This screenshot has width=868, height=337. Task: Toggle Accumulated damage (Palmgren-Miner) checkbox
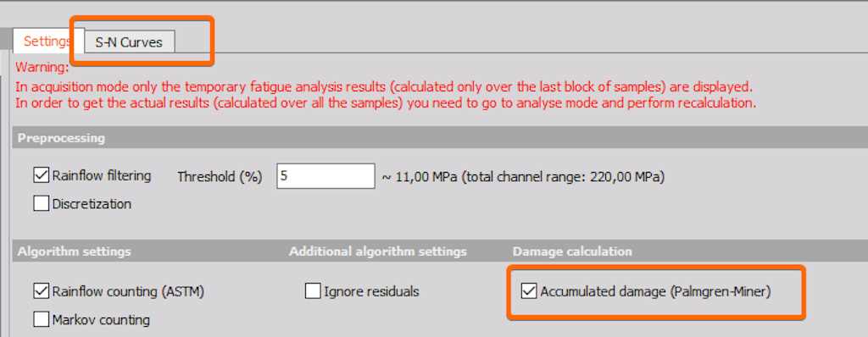point(529,290)
